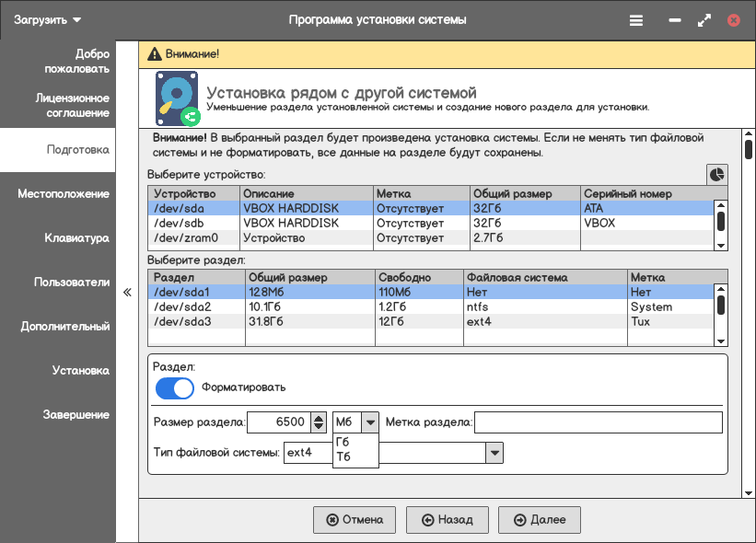Click the Метка раздела text field
This screenshot has height=543, width=756.
(x=599, y=422)
